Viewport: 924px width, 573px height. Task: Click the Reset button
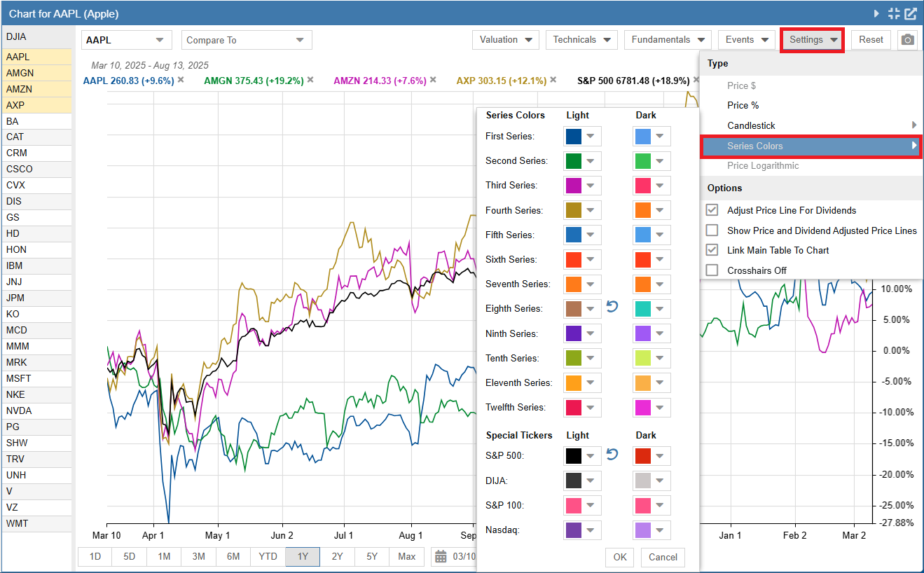tap(871, 40)
